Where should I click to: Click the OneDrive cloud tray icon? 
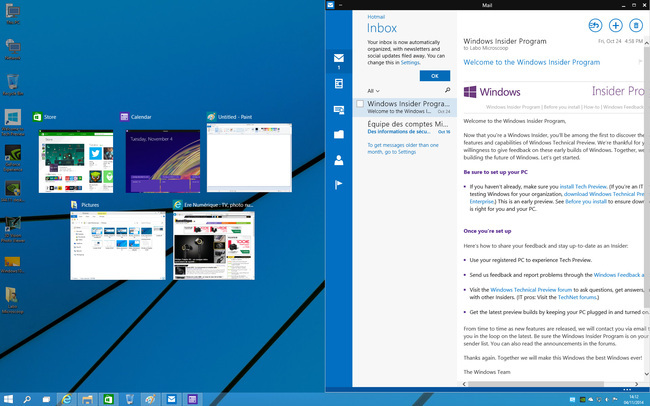click(x=591, y=400)
